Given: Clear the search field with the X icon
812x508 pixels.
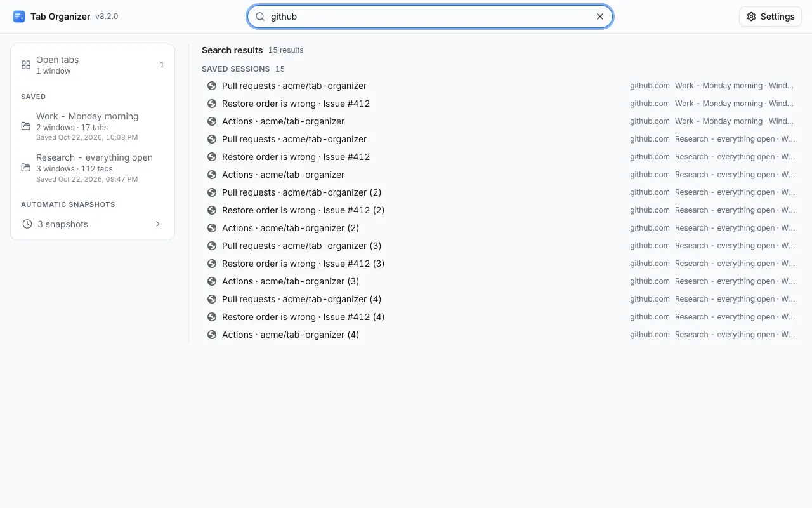Looking at the screenshot, I should pyautogui.click(x=600, y=17).
